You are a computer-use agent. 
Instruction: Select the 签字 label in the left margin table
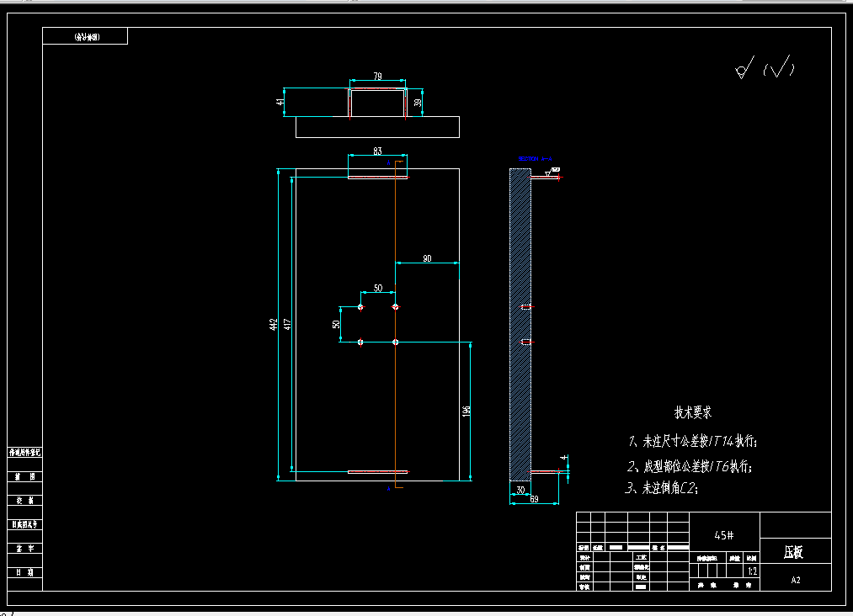click(25, 549)
